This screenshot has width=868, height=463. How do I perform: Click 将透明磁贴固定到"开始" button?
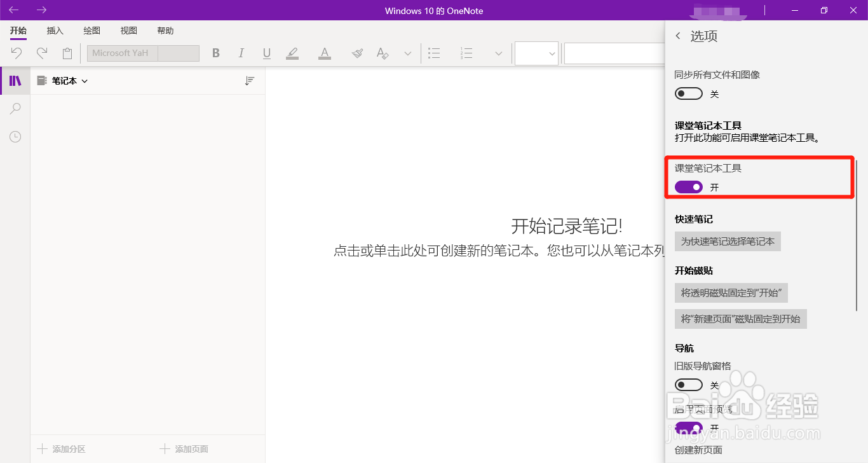731,293
